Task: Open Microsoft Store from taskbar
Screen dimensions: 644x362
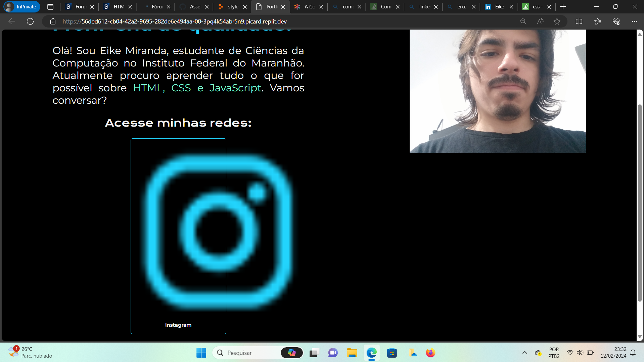Action: [392, 353]
